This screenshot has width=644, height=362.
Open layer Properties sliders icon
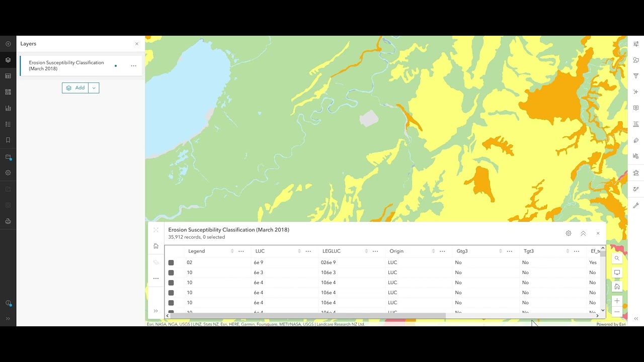click(x=636, y=44)
